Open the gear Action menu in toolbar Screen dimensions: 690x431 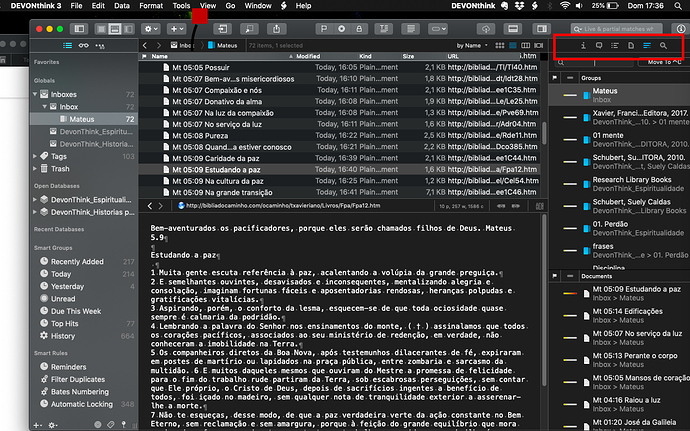pos(151,29)
